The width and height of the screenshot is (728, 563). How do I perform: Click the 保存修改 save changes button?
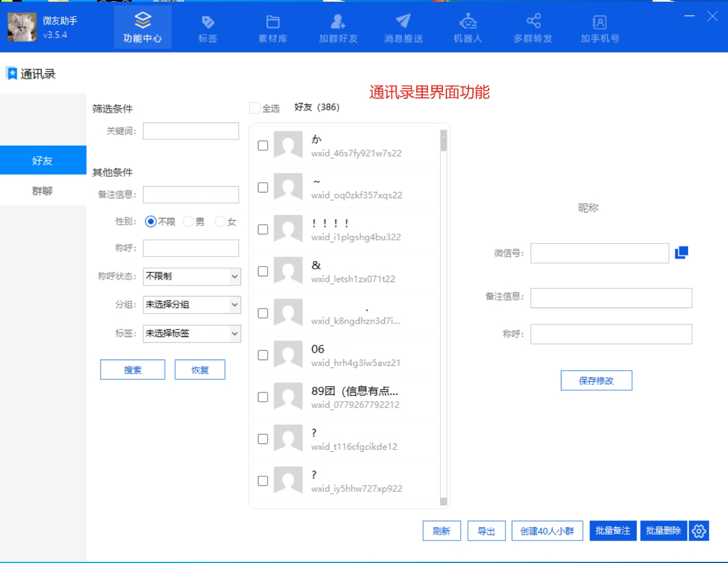596,381
